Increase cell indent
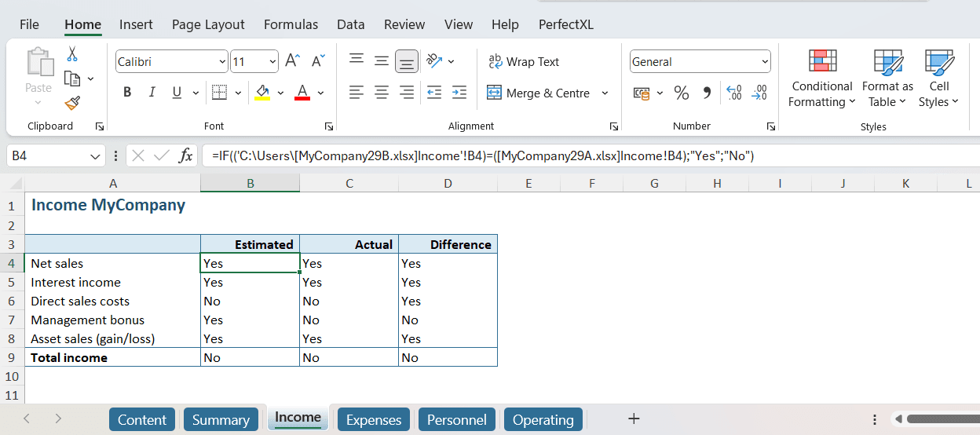 click(459, 93)
